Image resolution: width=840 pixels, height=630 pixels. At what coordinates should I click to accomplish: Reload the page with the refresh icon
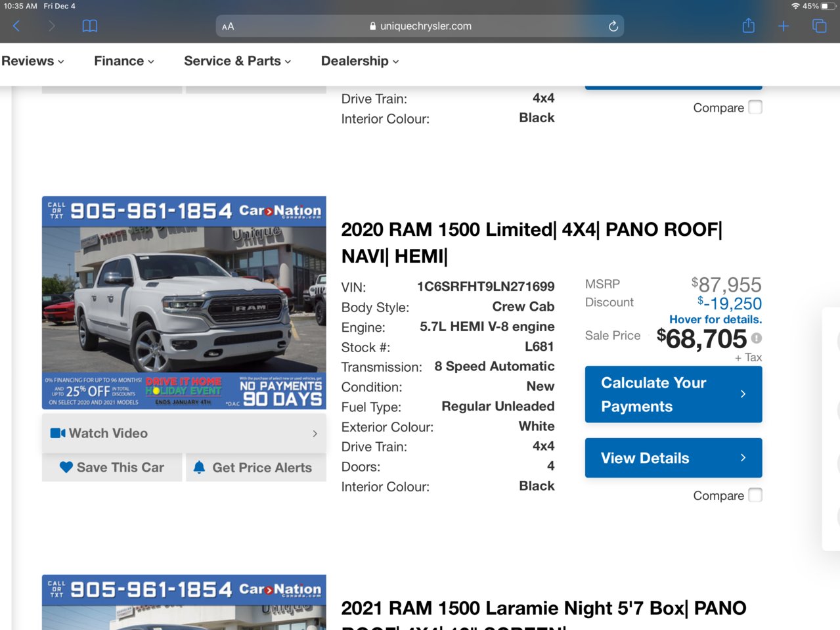point(613,26)
